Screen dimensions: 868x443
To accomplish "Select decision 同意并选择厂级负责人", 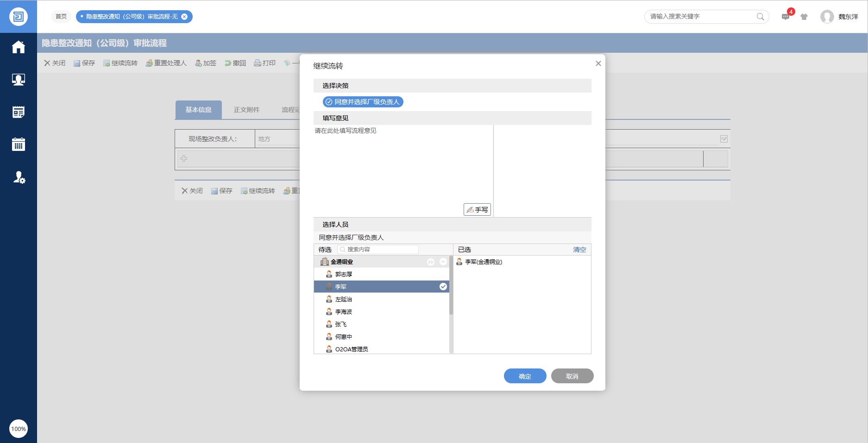I will coord(363,102).
